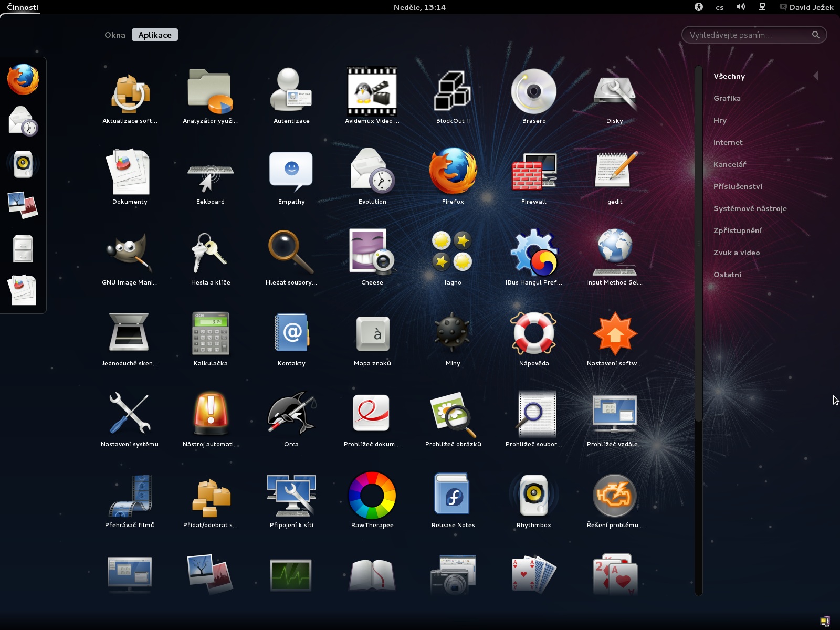Open Kalkulačka calculator
Screen dimensions: 840x630
(x=211, y=334)
